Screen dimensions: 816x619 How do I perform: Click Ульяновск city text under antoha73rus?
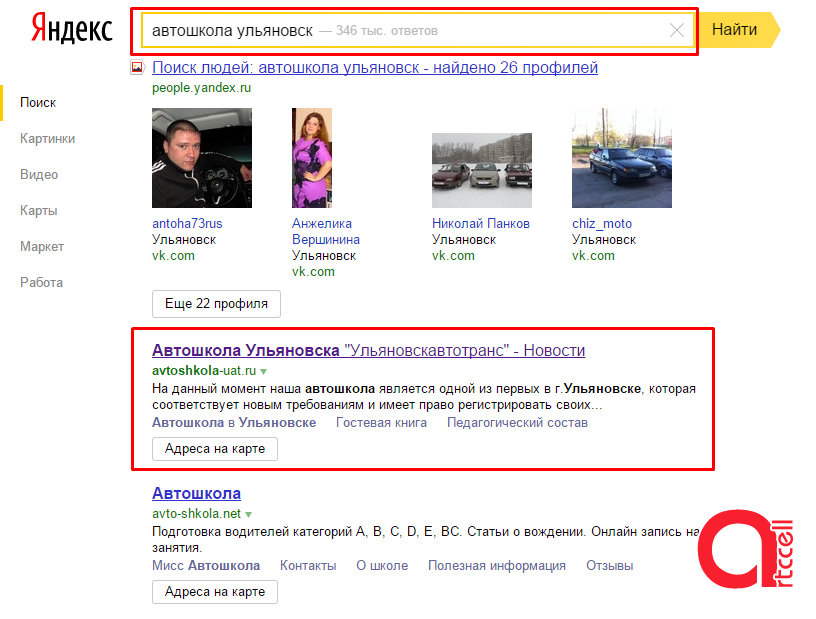(x=184, y=239)
